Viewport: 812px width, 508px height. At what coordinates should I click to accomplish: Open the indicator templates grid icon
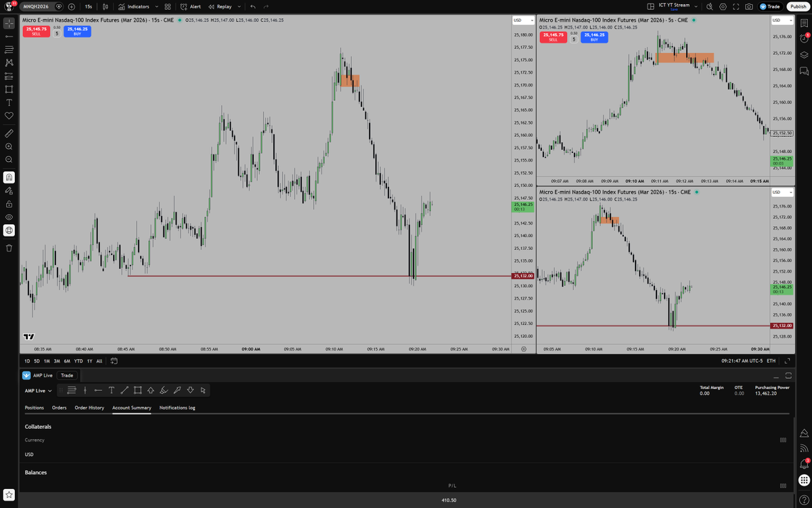tap(167, 6)
